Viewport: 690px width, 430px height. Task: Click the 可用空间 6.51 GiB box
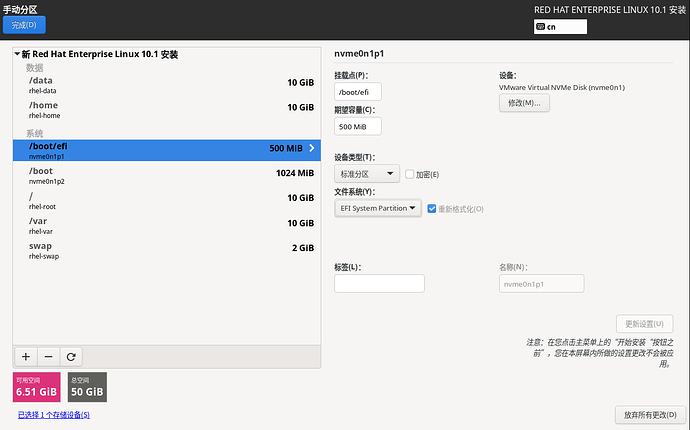pos(37,387)
